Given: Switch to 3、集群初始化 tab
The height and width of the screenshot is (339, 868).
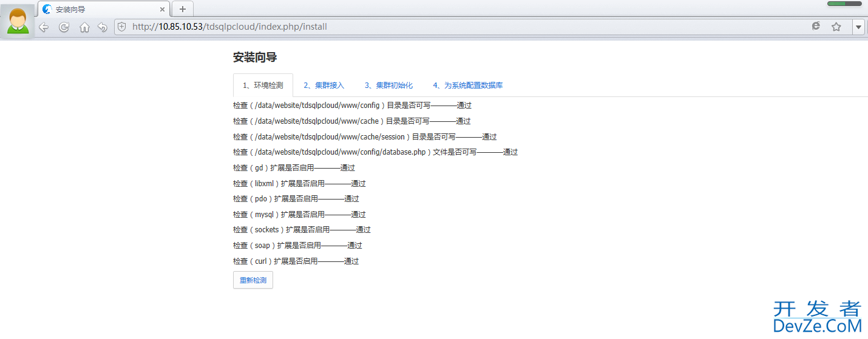Looking at the screenshot, I should click(x=388, y=86).
